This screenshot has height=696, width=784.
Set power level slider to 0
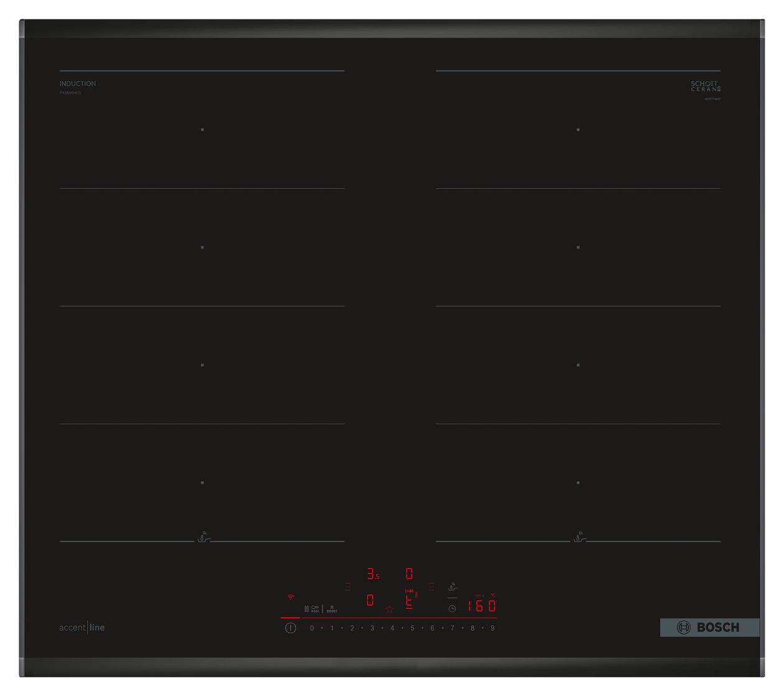(312, 628)
